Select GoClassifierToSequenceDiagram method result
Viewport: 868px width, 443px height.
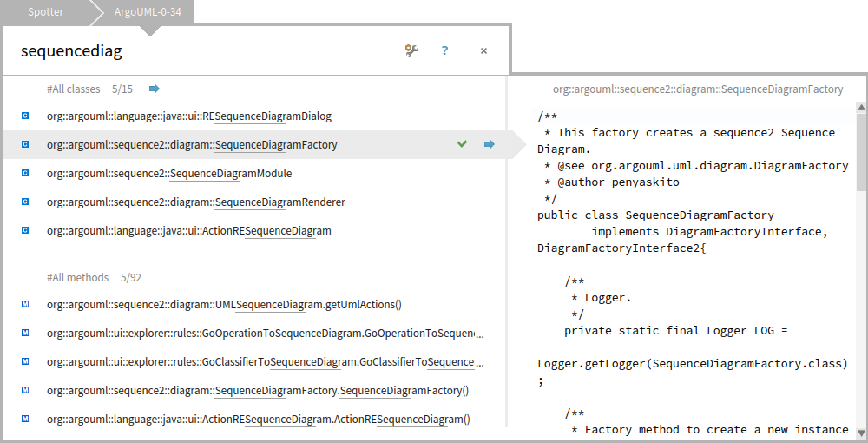[254, 361]
